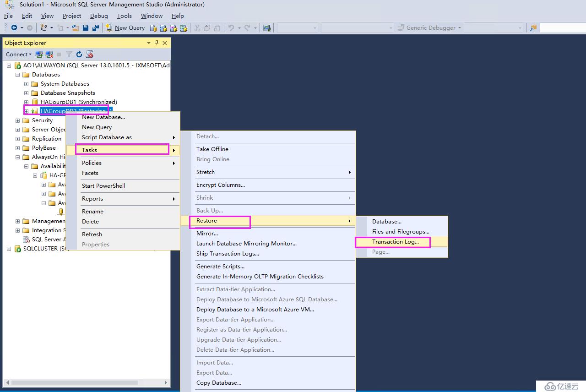The image size is (586, 392).
Task: Choose Tasks in the context menu
Action: [x=123, y=150]
